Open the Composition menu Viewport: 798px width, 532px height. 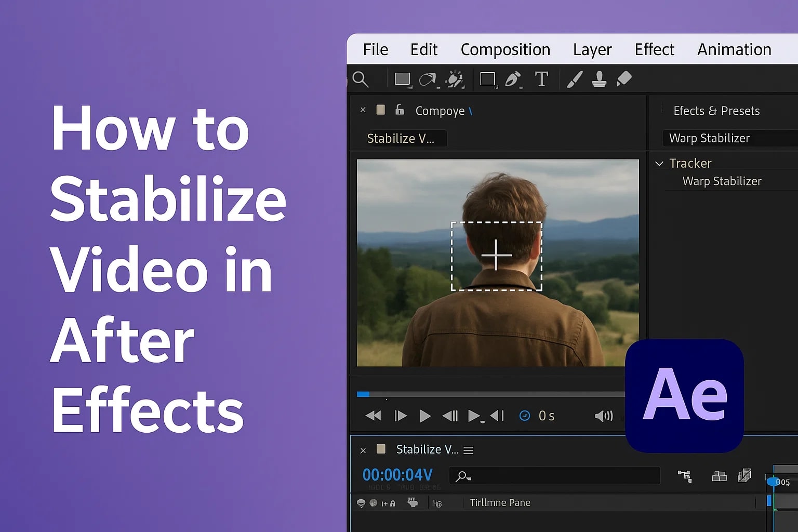tap(505, 49)
